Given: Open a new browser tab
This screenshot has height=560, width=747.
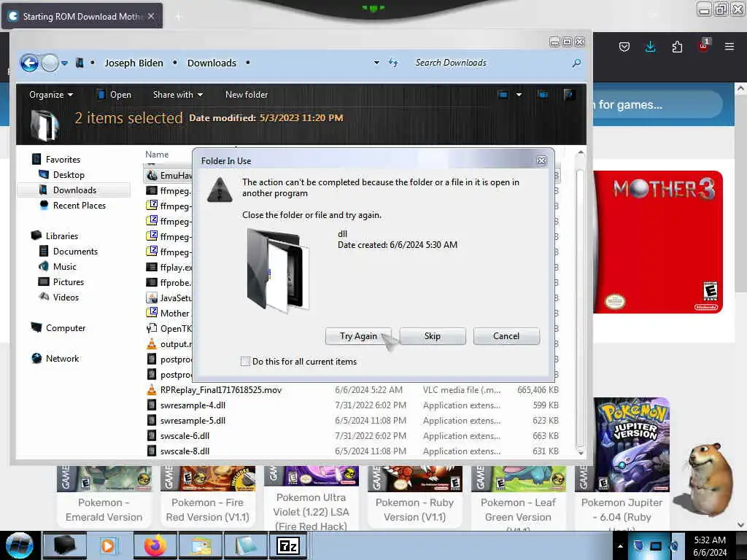Looking at the screenshot, I should pyautogui.click(x=179, y=17).
